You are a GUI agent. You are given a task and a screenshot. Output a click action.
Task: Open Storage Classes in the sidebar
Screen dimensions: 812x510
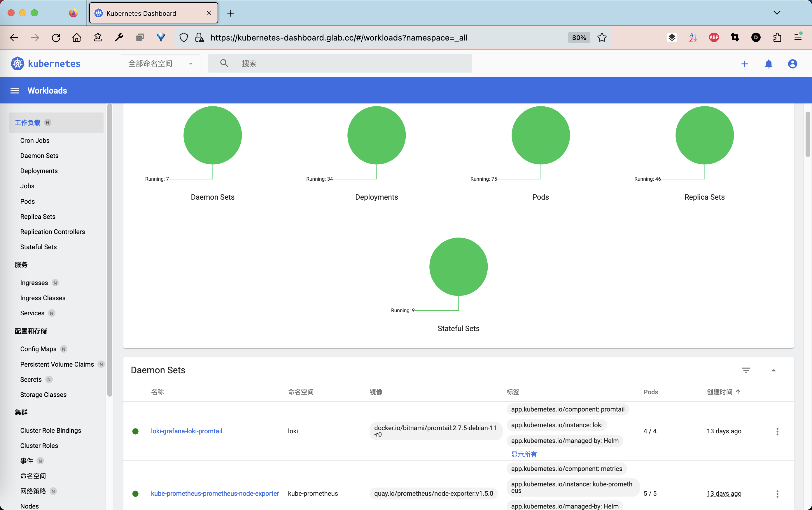[43, 395]
